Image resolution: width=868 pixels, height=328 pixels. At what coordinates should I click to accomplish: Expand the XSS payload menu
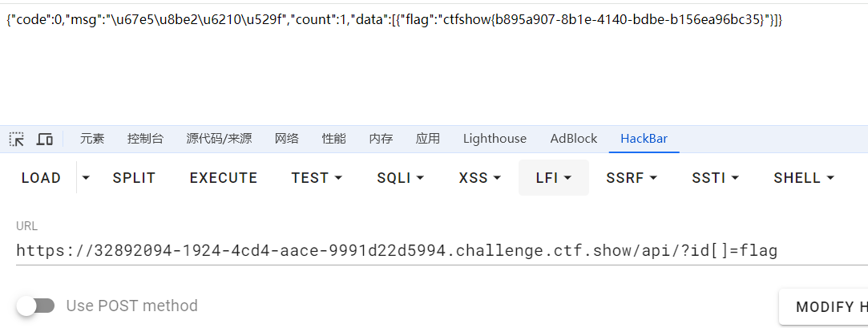479,178
